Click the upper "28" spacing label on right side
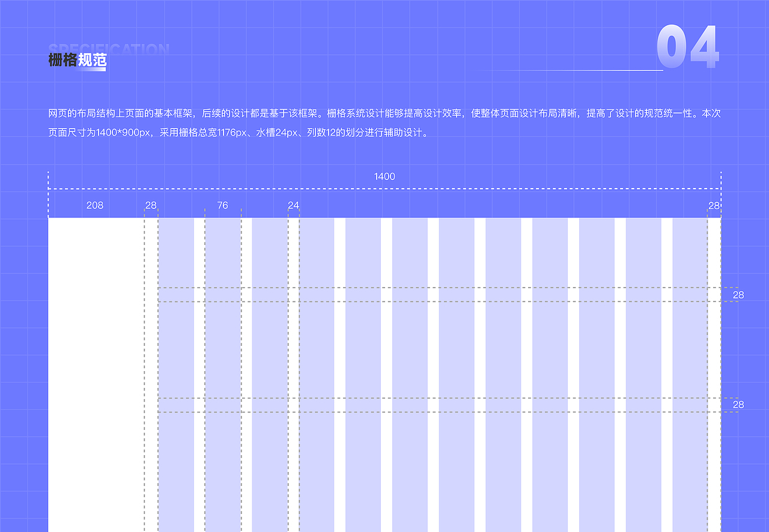This screenshot has height=532, width=769. [x=738, y=295]
